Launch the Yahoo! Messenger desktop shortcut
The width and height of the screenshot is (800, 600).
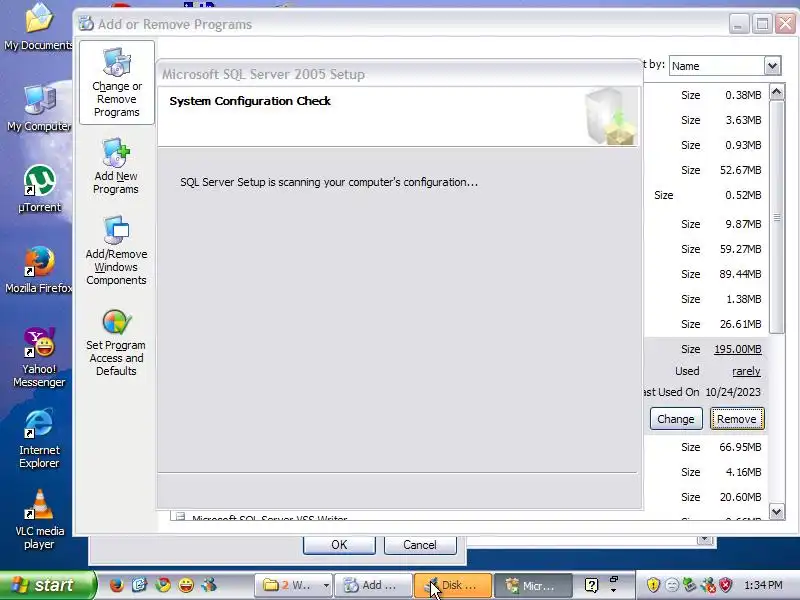[x=39, y=357]
